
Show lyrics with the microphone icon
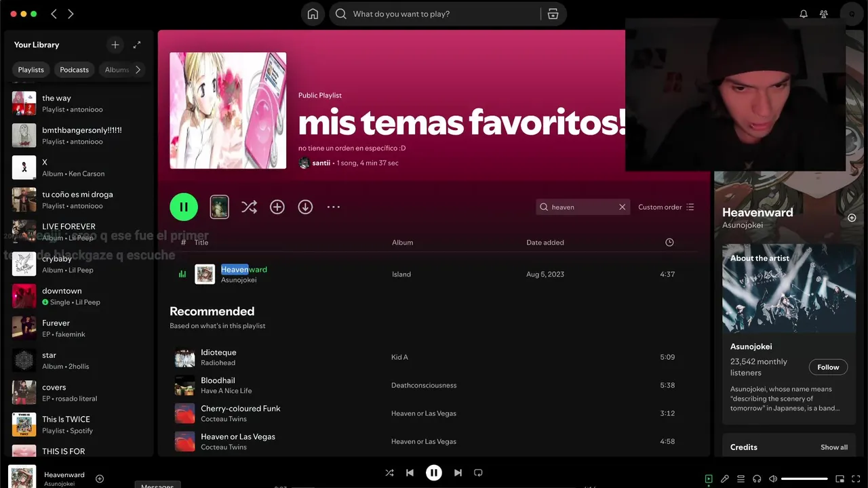point(725,479)
